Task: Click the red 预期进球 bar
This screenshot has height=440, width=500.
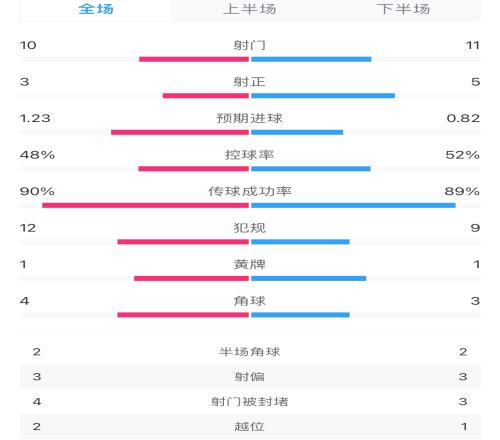Action: 180,132
